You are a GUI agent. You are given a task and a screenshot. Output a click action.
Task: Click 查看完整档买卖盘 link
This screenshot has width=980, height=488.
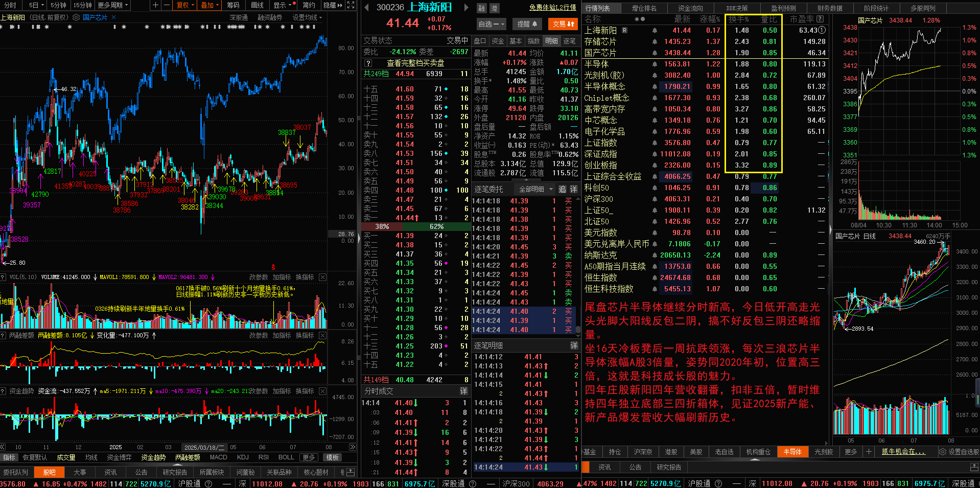pyautogui.click(x=415, y=63)
